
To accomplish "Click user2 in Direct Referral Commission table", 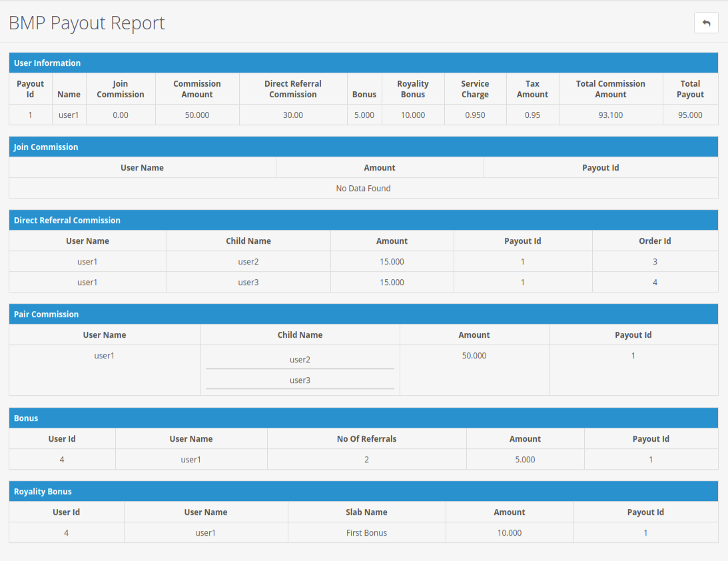I will point(248,262).
